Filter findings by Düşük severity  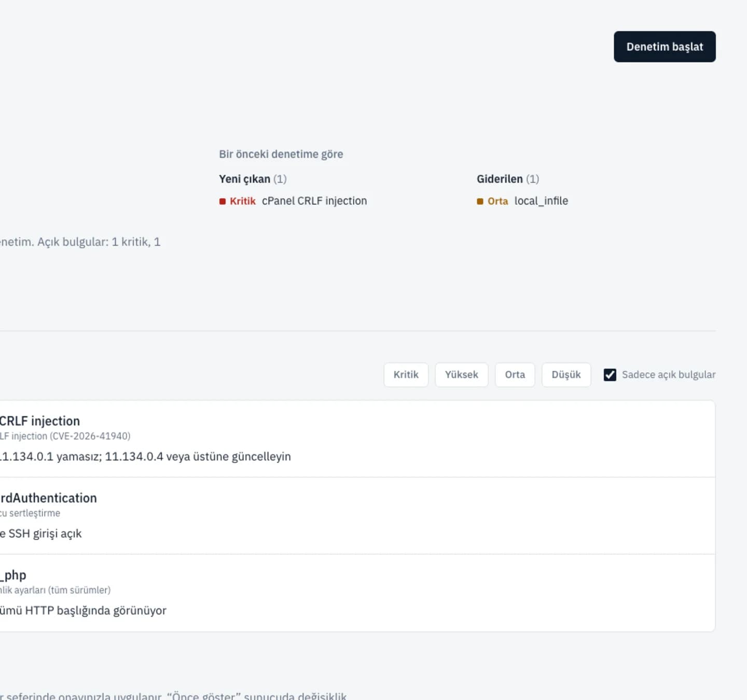(x=566, y=374)
